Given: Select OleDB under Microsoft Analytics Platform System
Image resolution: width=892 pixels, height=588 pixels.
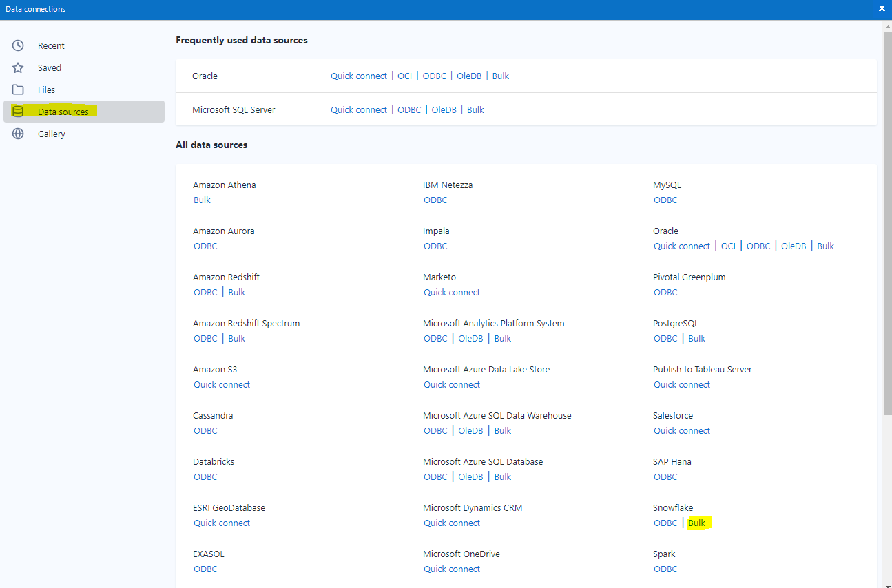Looking at the screenshot, I should tap(471, 338).
